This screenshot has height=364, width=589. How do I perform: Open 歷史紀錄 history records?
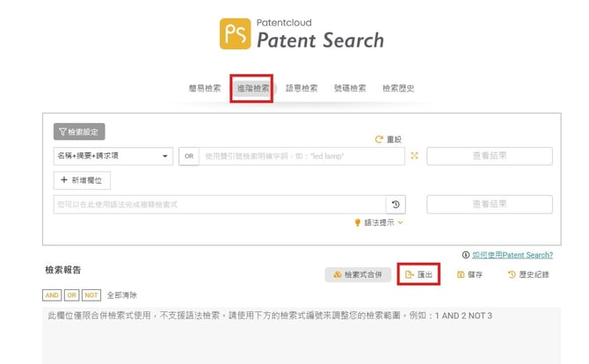click(x=528, y=274)
